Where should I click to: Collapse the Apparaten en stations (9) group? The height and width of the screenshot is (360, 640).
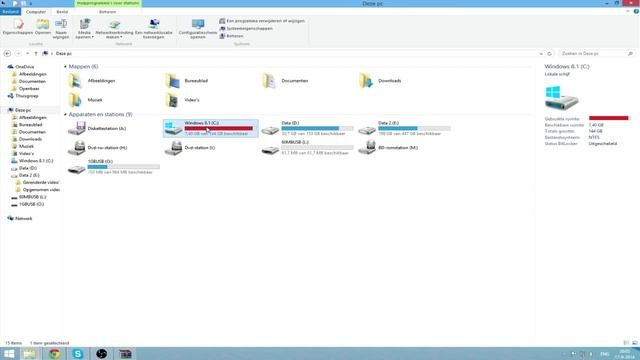pos(65,115)
